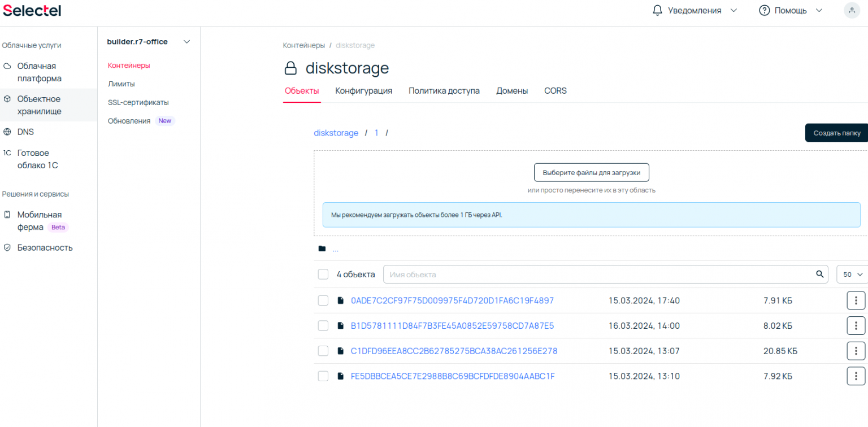868x427 pixels.
Task: Open the Политика доступа tab
Action: 444,91
